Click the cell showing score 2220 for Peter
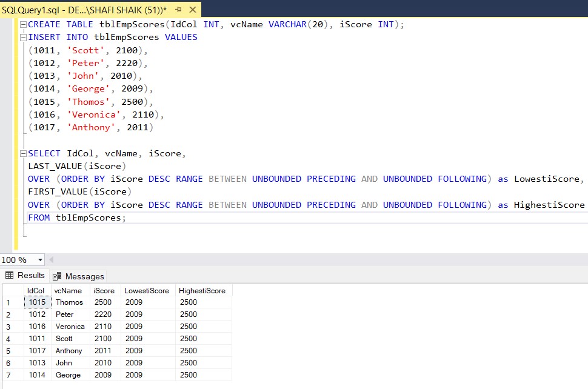The image size is (588, 389). pyautogui.click(x=103, y=314)
